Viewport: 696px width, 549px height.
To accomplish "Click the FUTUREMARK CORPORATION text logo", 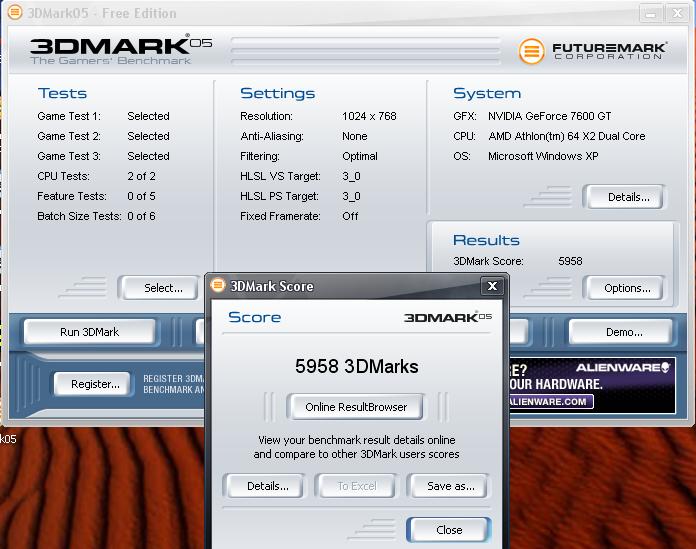I will pos(609,51).
